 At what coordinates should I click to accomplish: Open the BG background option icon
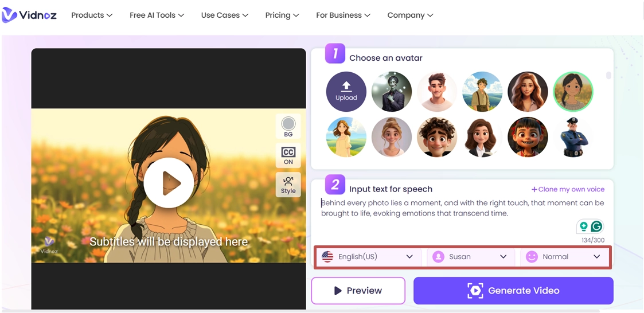(x=288, y=126)
